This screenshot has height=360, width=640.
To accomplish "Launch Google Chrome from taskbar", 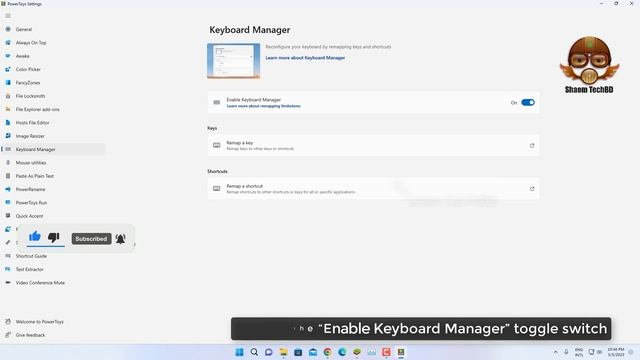I will tap(327, 352).
